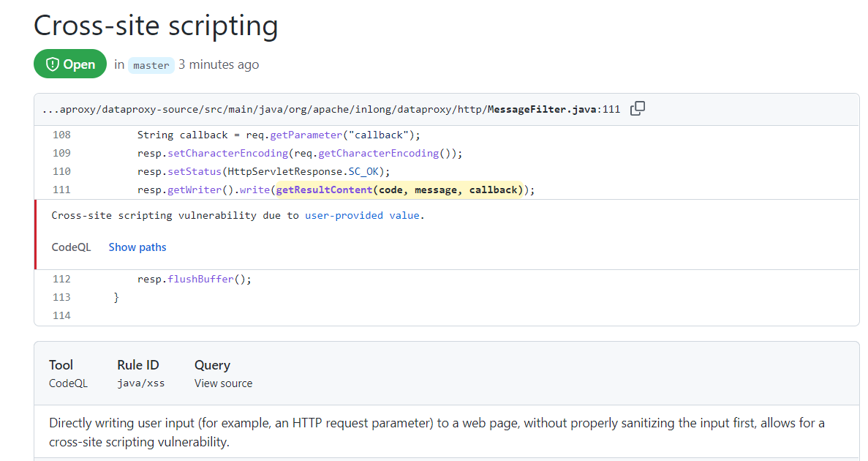Click the Tool column header

coord(61,364)
